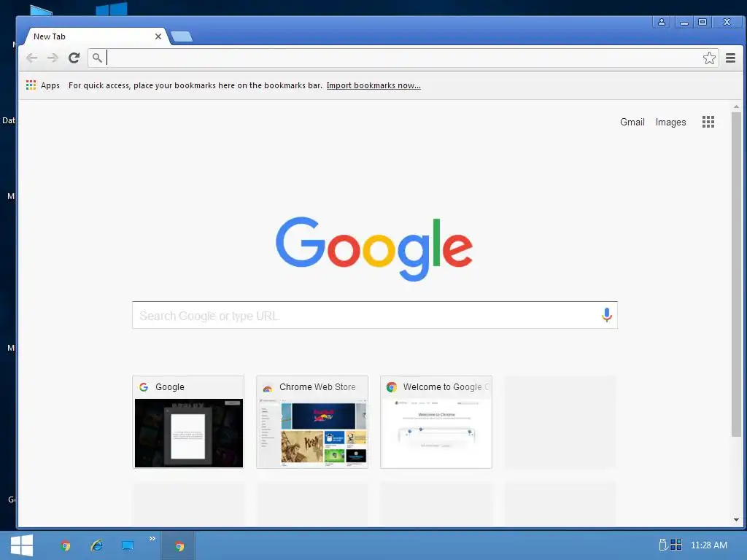Click the Google search box

pyautogui.click(x=374, y=315)
